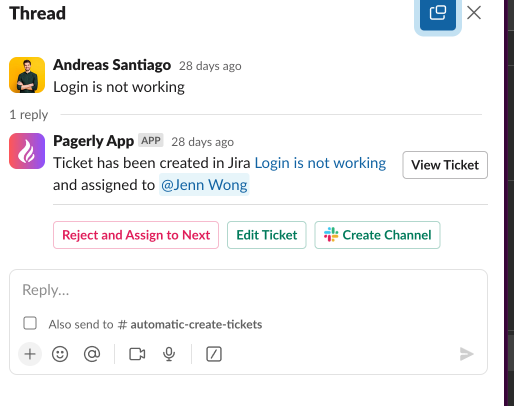The height and width of the screenshot is (406, 514).
Task: Open the @Jenn Wong mention
Action: click(204, 185)
